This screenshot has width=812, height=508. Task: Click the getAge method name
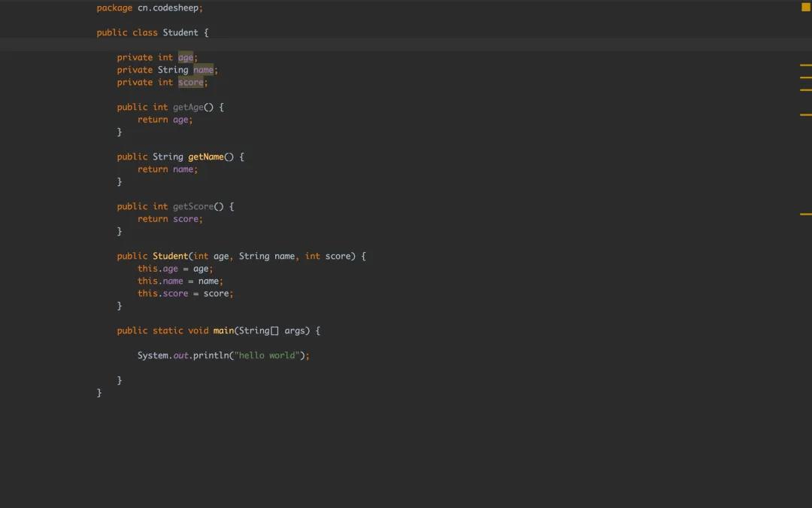click(x=188, y=108)
